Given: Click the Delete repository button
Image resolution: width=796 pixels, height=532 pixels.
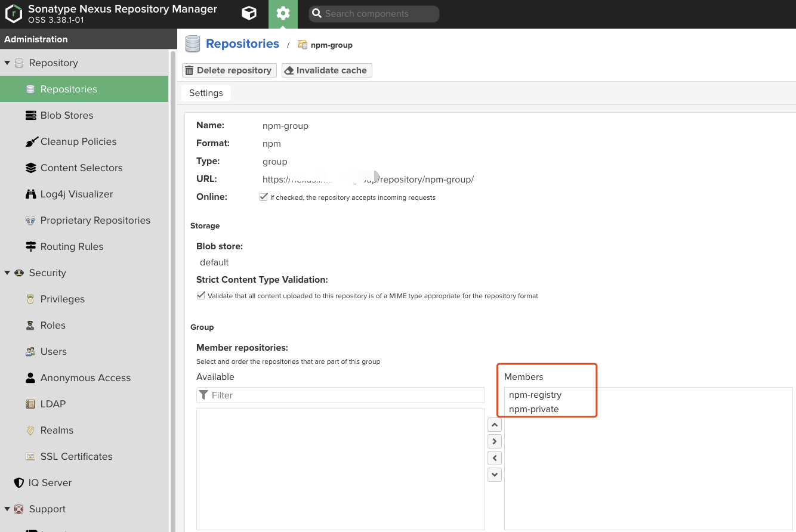Looking at the screenshot, I should coord(230,70).
